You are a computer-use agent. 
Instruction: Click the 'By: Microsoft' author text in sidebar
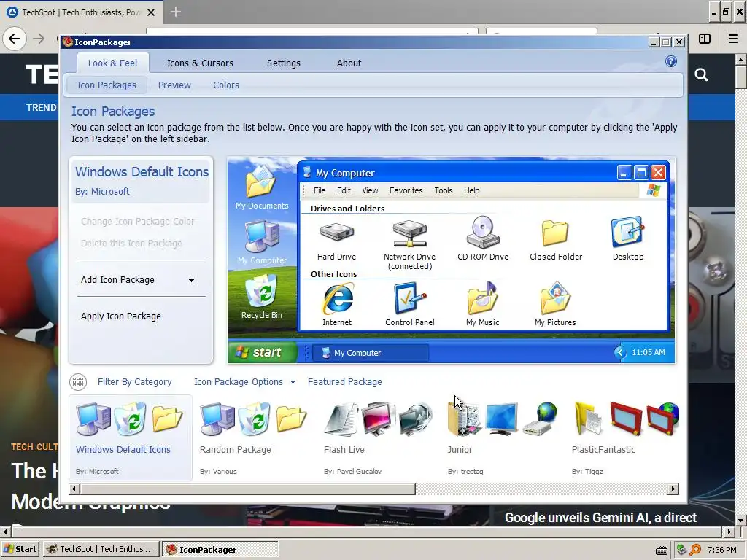pyautogui.click(x=102, y=192)
